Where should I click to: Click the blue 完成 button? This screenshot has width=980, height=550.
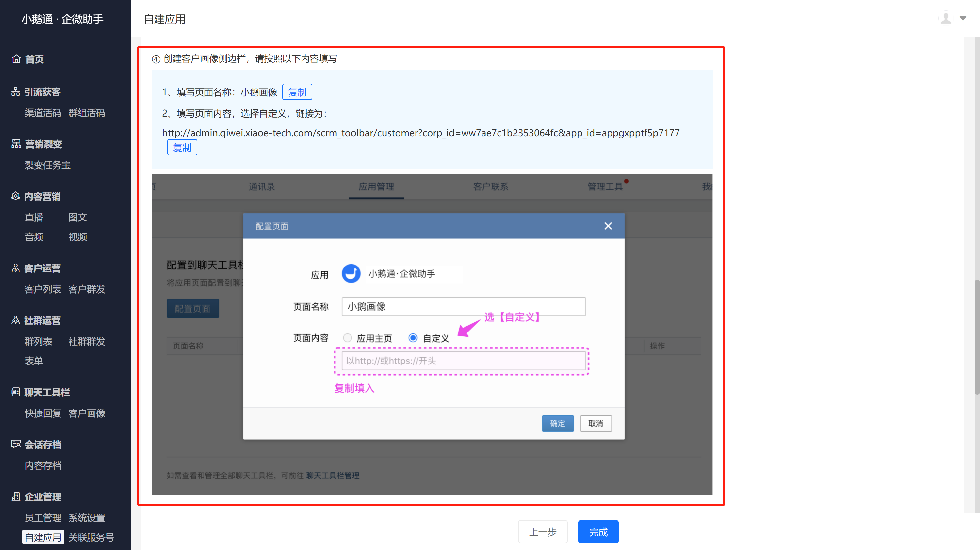(598, 532)
